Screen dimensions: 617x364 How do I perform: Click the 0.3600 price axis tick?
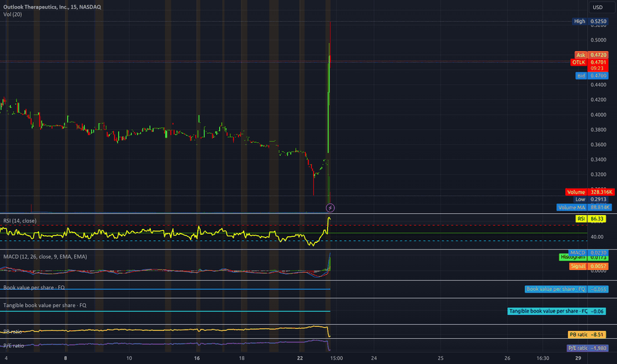[598, 145]
